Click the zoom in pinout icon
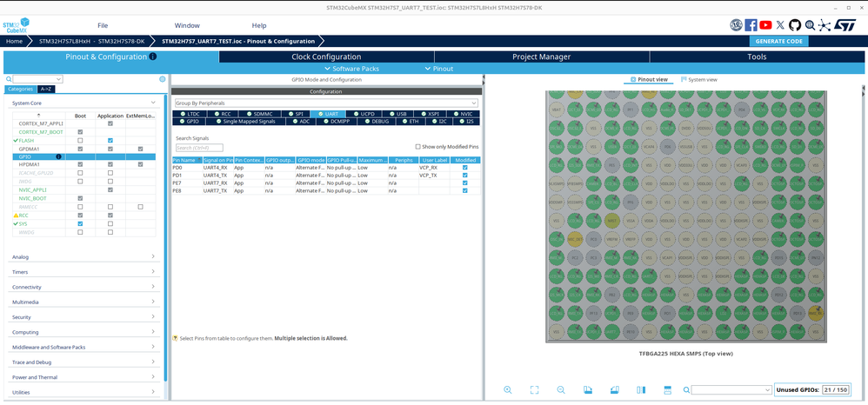 click(x=508, y=389)
